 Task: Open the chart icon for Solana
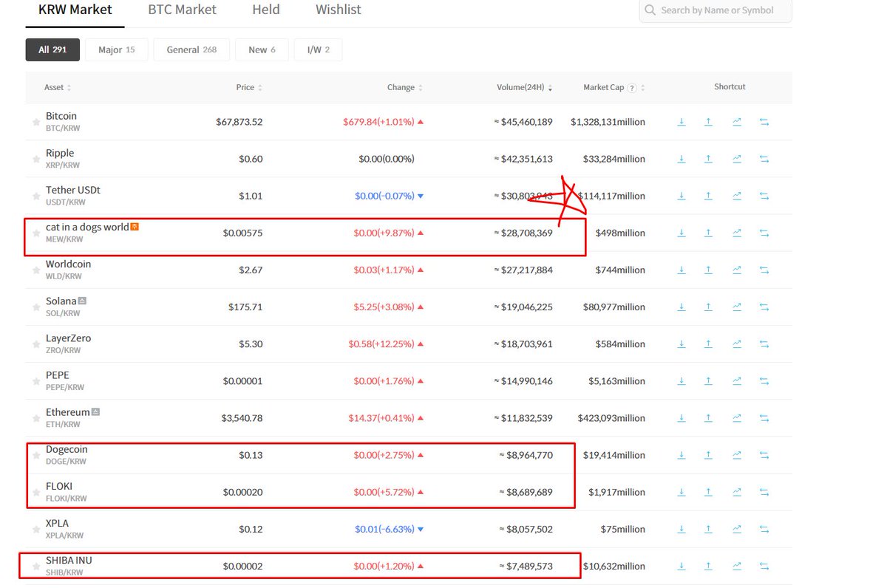coord(737,307)
